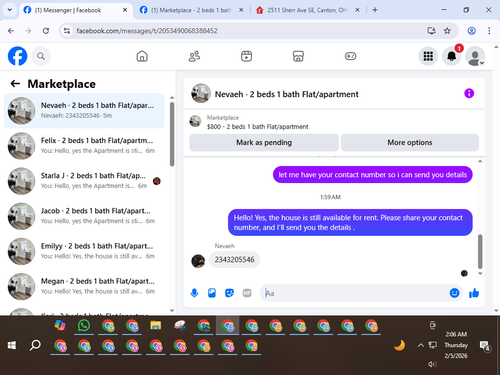Open conversation info purple icon

(x=469, y=93)
